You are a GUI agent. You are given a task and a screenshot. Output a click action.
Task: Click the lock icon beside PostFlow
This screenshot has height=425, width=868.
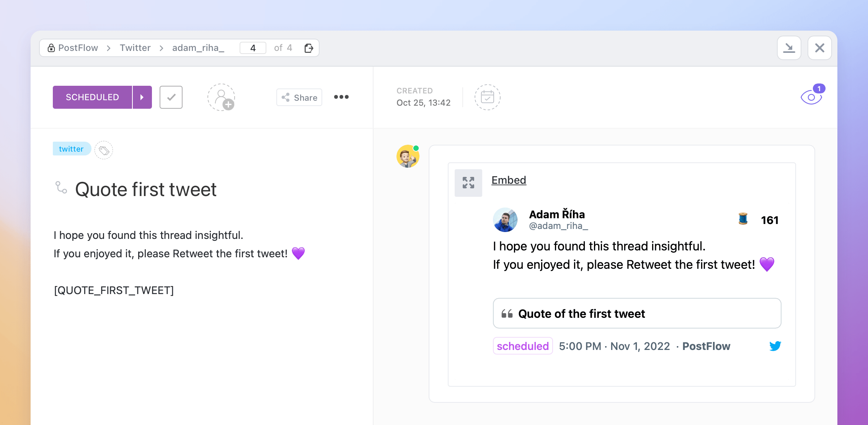point(51,47)
